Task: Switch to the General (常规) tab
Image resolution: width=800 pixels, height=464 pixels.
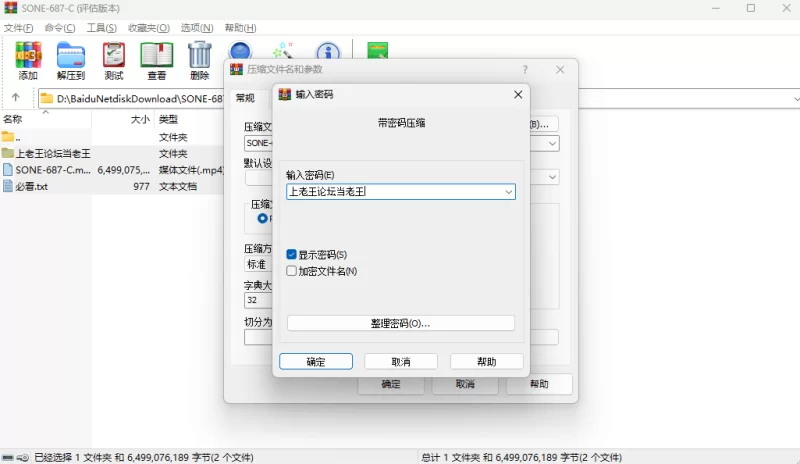Action: 245,97
